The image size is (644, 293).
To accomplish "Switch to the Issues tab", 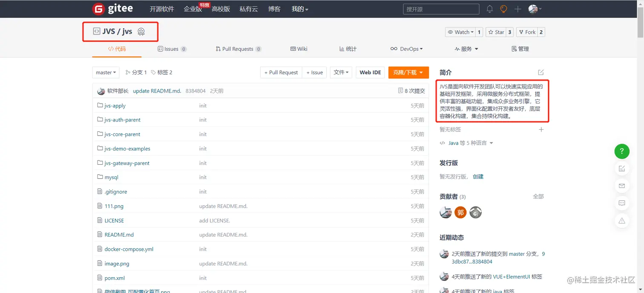I will 172,49.
